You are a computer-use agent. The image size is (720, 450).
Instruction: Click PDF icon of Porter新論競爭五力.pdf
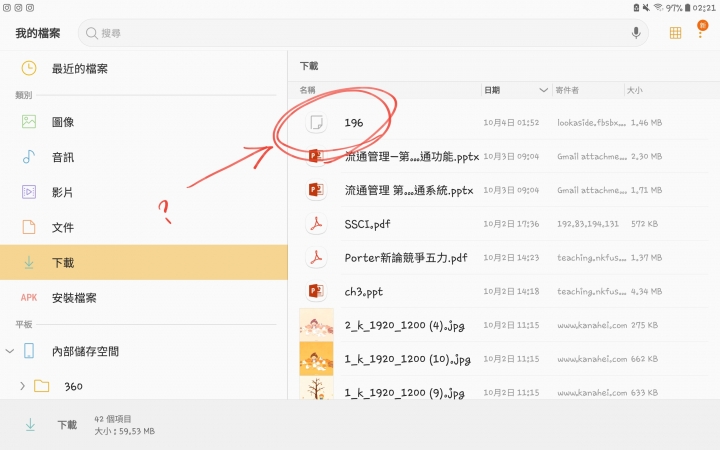click(x=316, y=257)
